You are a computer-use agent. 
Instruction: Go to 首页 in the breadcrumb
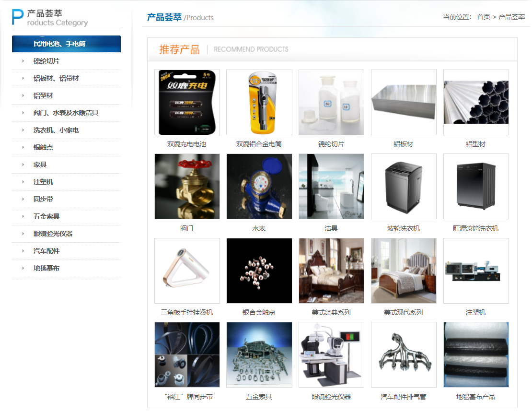(x=484, y=17)
